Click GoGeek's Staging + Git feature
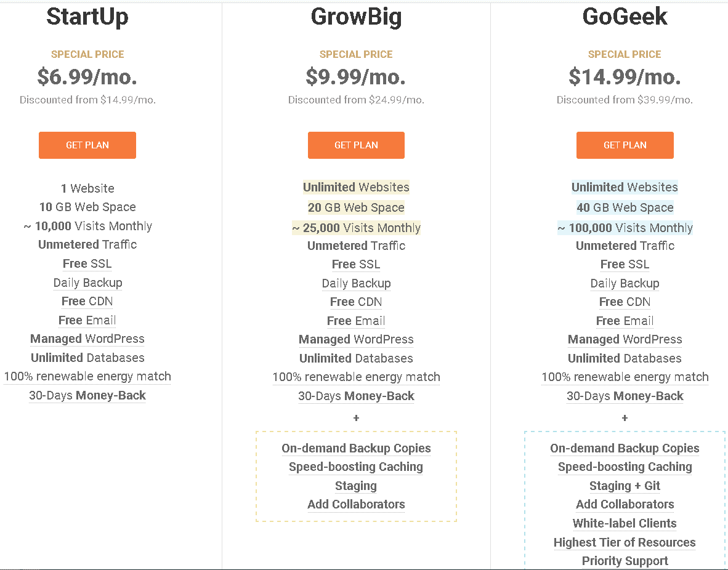This screenshot has width=728, height=570. pos(625,486)
